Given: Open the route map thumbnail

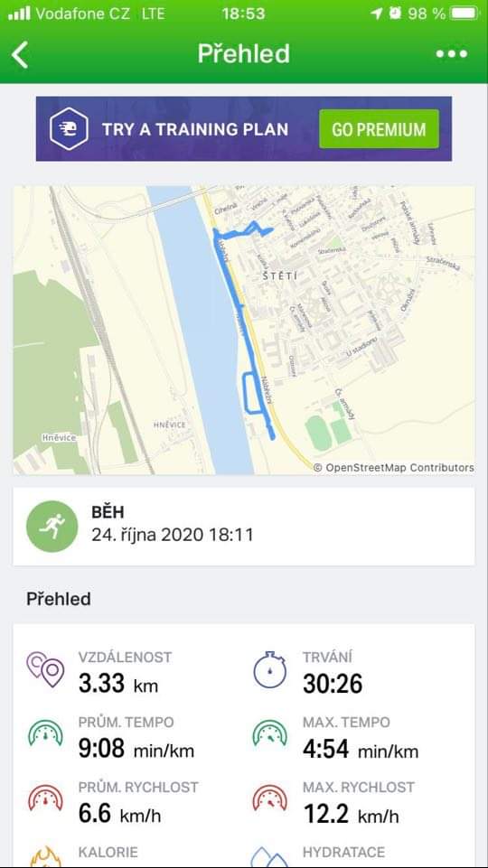Looking at the screenshot, I should (244, 330).
